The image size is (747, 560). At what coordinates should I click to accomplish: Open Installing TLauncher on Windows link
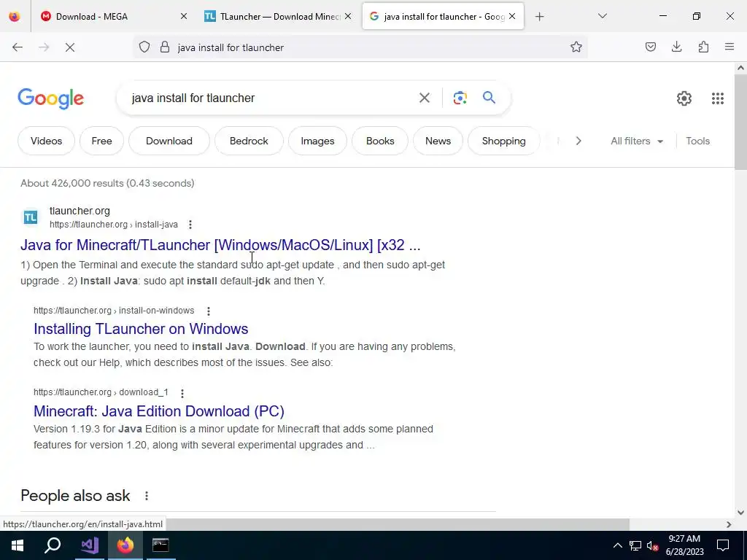click(141, 329)
